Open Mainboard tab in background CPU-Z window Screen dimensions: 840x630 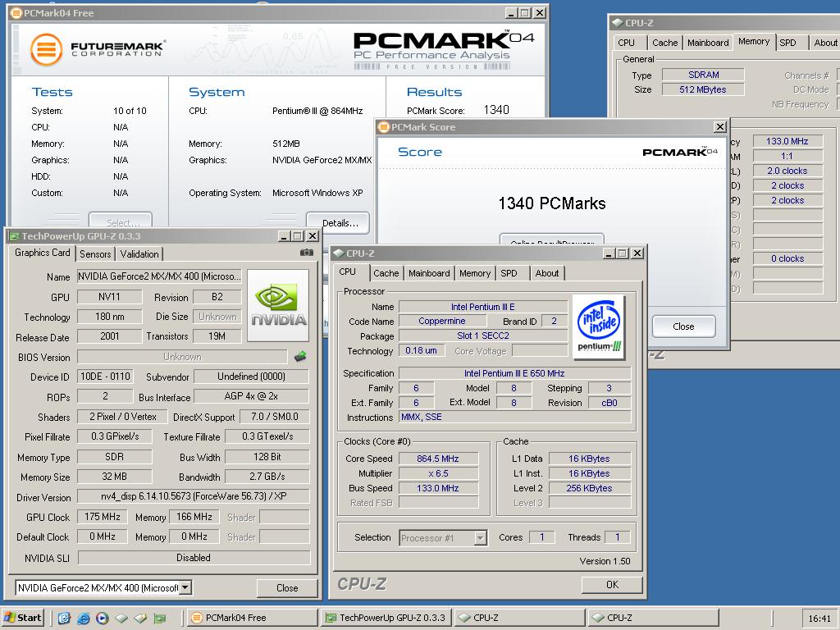[x=708, y=43]
